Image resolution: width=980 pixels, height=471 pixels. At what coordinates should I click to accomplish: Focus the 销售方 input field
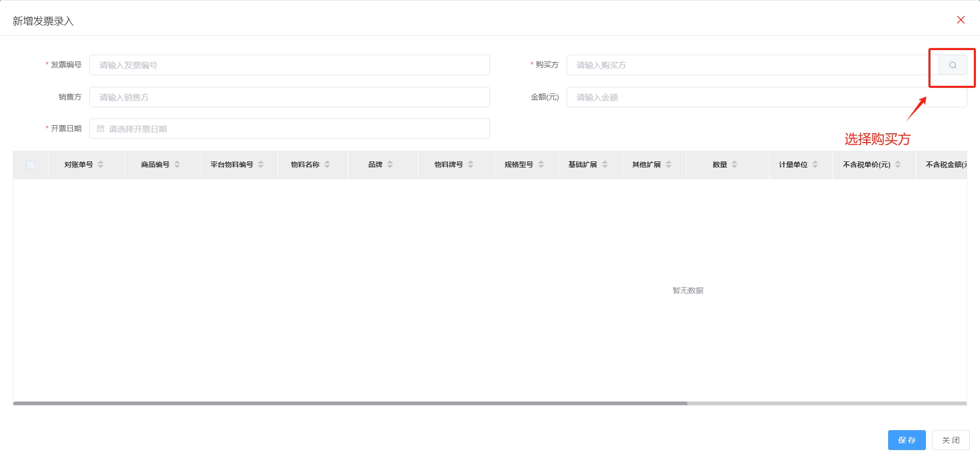click(289, 97)
